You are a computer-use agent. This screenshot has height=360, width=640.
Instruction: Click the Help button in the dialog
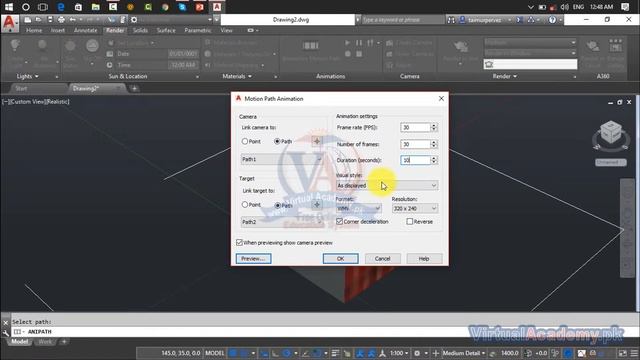(x=424, y=258)
